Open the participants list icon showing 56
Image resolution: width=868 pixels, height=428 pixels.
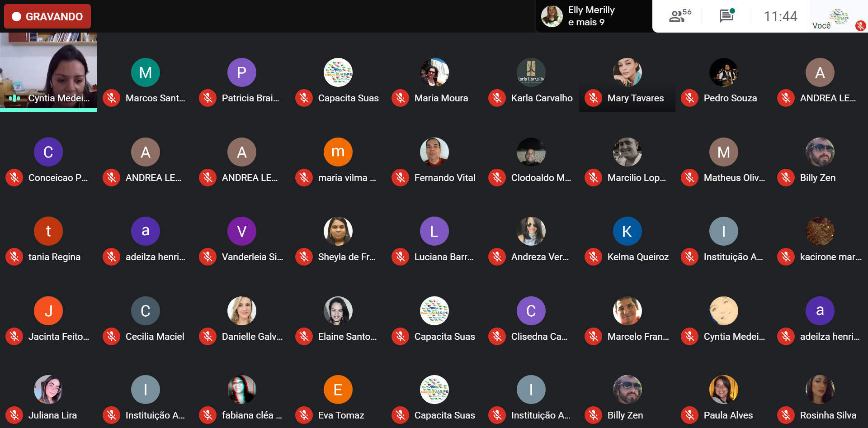tap(679, 16)
